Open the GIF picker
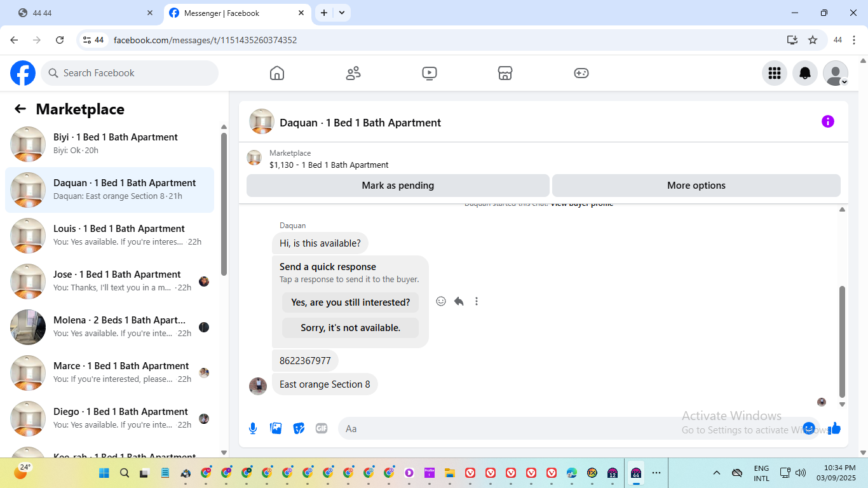 pyautogui.click(x=322, y=429)
